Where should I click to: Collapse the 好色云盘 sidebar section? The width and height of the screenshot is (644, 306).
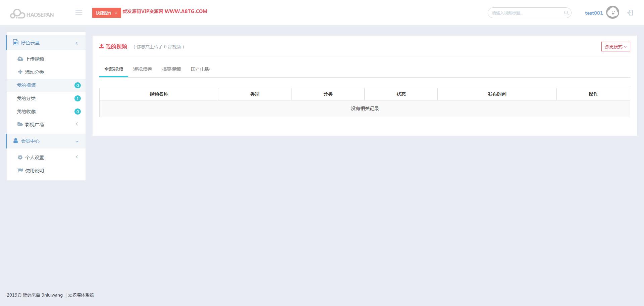pos(76,43)
